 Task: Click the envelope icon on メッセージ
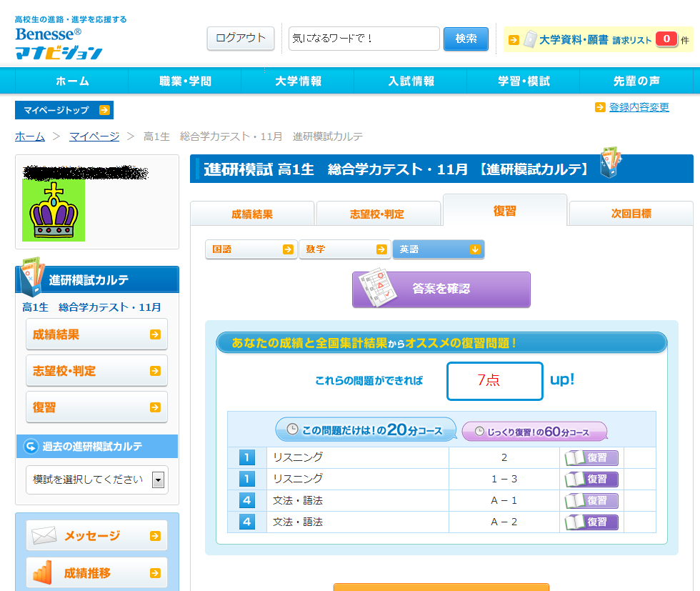coord(44,535)
